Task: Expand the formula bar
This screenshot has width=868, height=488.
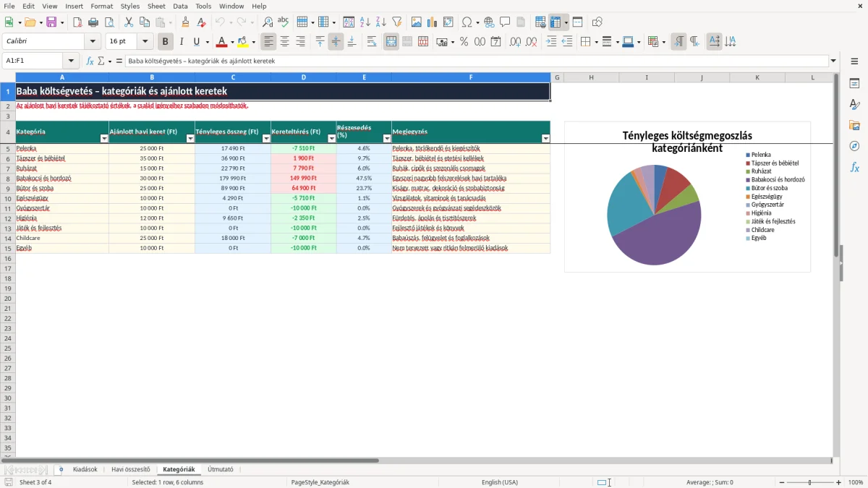Action: click(833, 61)
